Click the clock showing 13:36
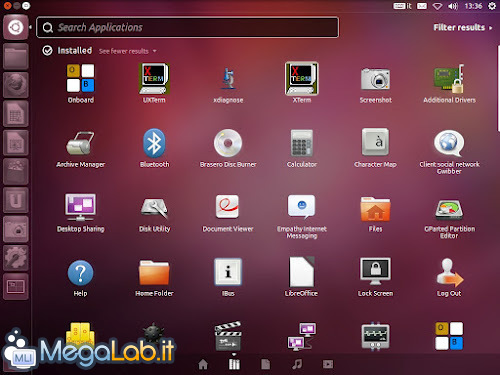The width and height of the screenshot is (500, 375). pos(473,6)
